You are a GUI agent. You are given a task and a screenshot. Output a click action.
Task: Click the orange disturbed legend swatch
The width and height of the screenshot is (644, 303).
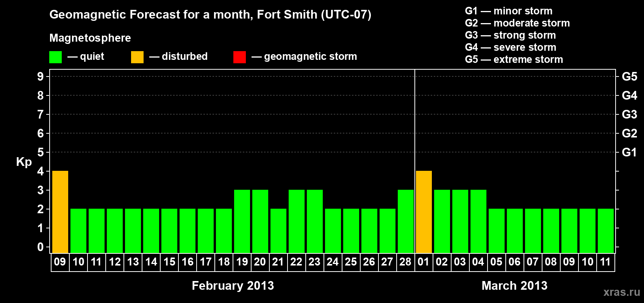tap(138, 57)
